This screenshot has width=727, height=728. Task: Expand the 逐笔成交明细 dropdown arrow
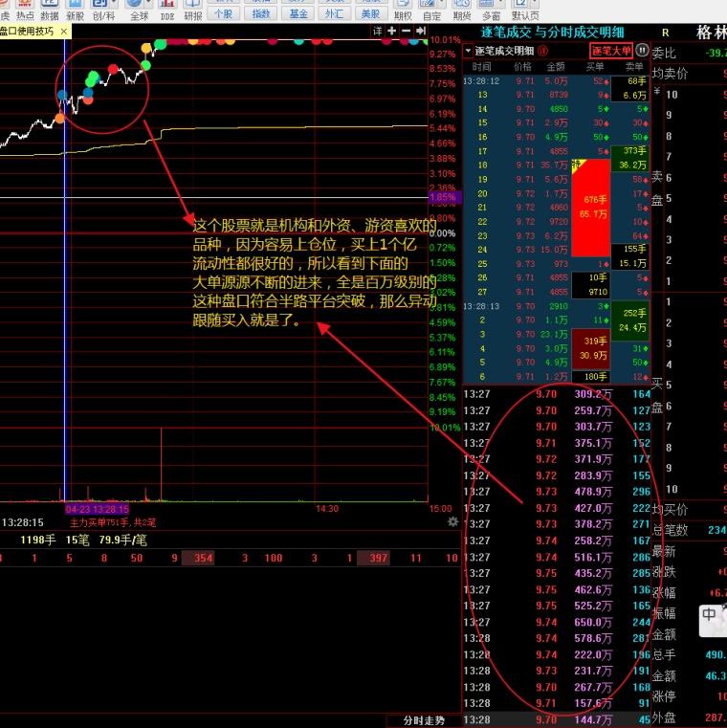(x=468, y=51)
